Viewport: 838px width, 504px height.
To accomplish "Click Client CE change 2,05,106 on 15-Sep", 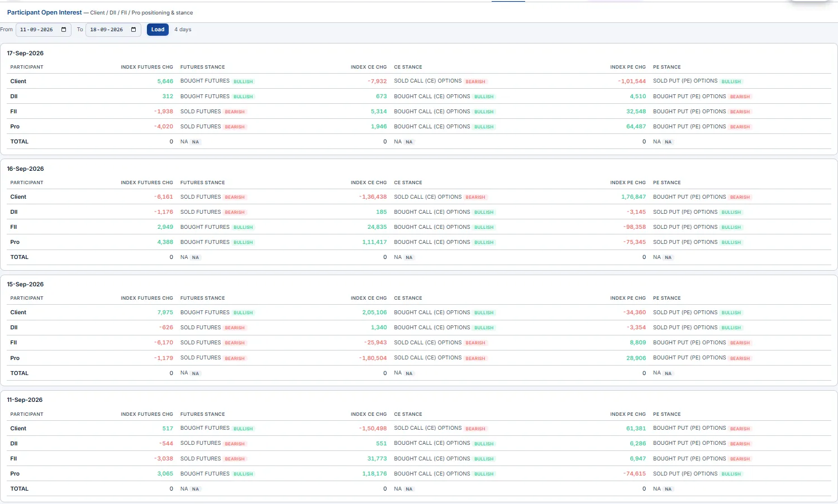I will (374, 313).
